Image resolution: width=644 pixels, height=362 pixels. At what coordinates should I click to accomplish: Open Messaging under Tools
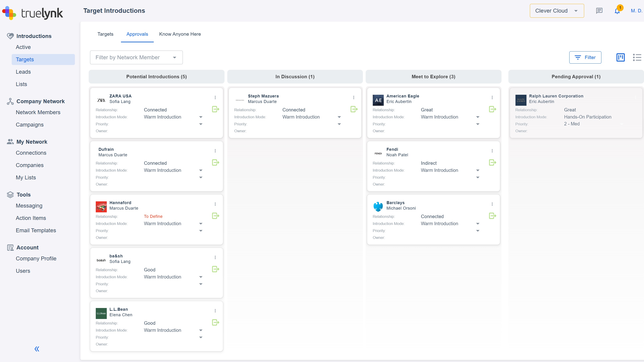click(x=29, y=206)
